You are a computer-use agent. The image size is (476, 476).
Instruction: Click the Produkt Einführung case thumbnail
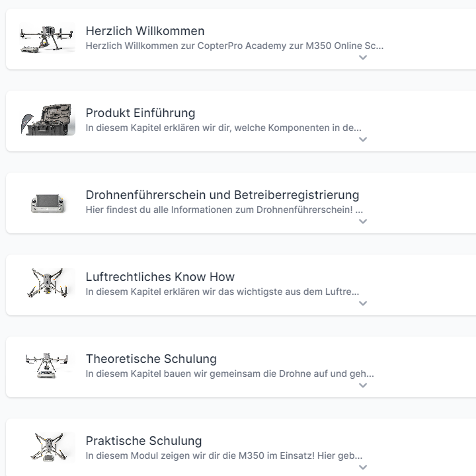(x=48, y=120)
